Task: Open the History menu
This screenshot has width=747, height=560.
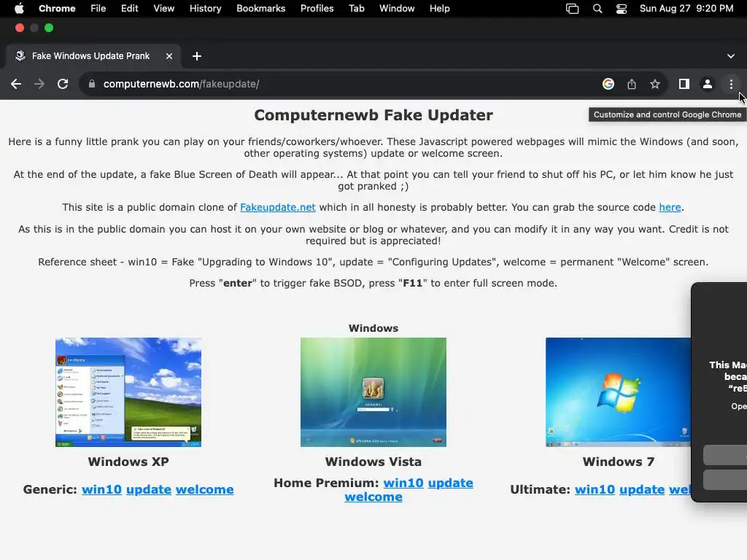Action: 205,9
